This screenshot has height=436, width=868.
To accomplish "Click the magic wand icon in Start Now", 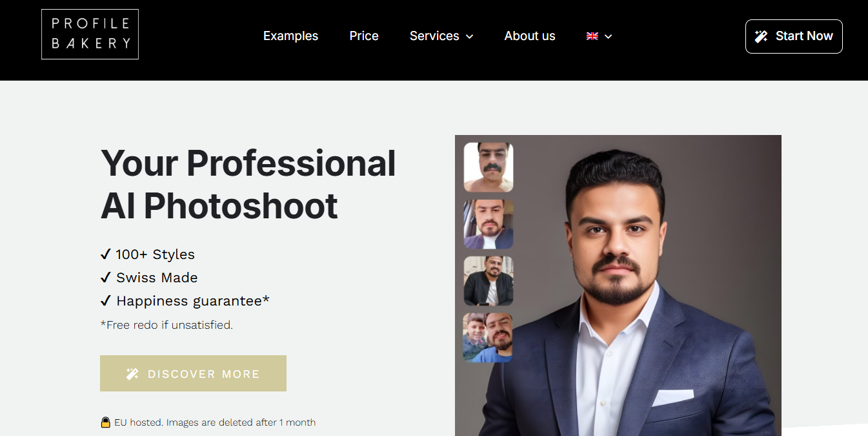I will point(762,36).
